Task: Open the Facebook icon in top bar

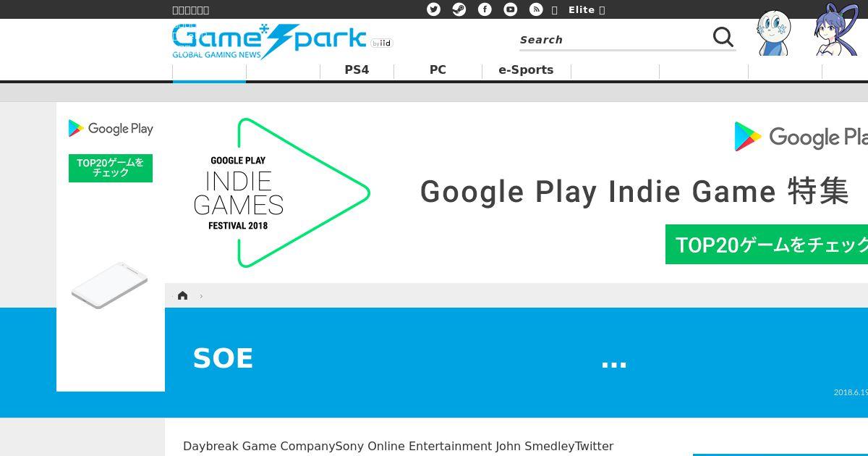Action: coord(485,9)
